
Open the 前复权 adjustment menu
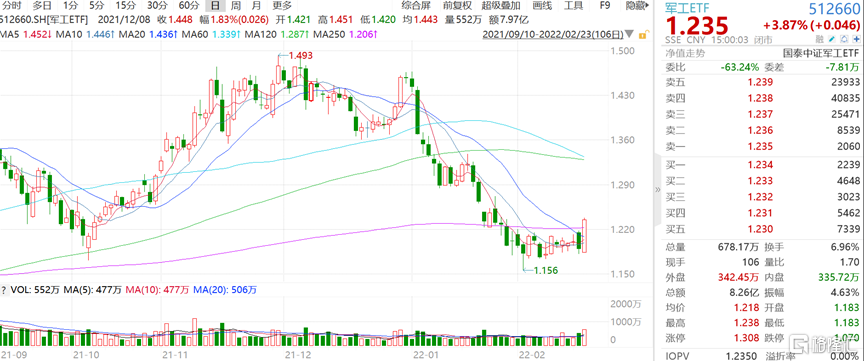[457, 7]
